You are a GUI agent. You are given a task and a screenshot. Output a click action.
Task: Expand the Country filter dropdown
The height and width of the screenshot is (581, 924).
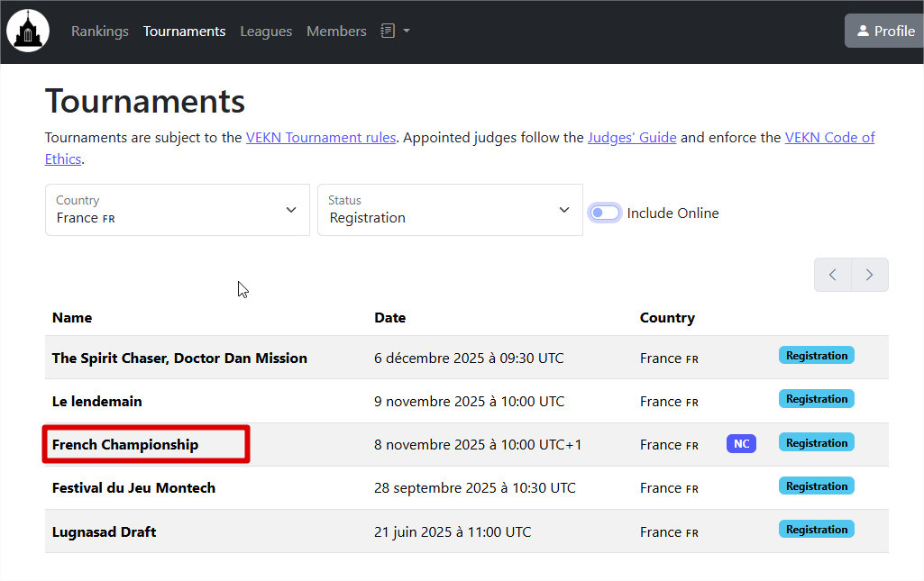point(178,210)
